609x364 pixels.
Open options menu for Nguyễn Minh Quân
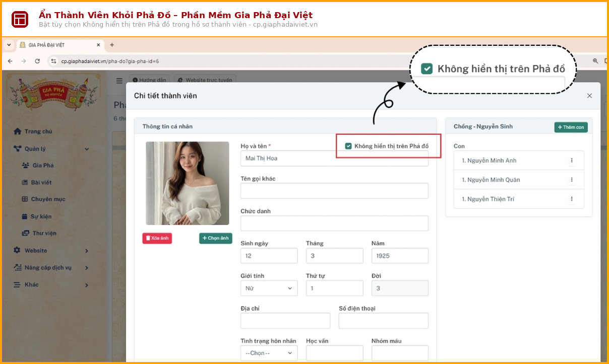tap(572, 180)
